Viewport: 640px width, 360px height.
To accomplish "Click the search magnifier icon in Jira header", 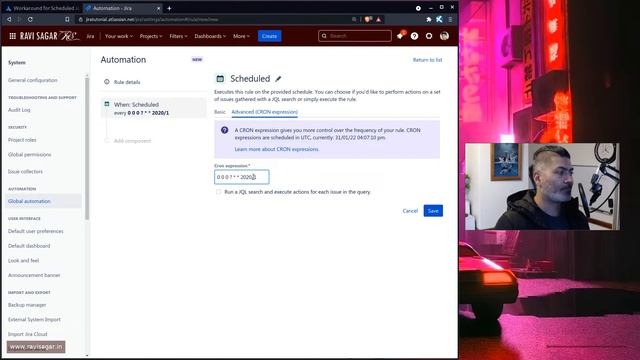I will [x=324, y=36].
